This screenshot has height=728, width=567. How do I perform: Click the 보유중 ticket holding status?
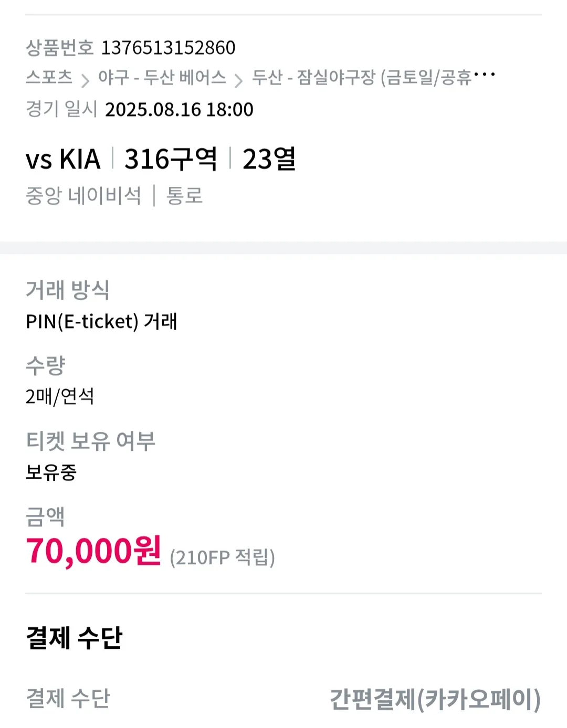(51, 472)
